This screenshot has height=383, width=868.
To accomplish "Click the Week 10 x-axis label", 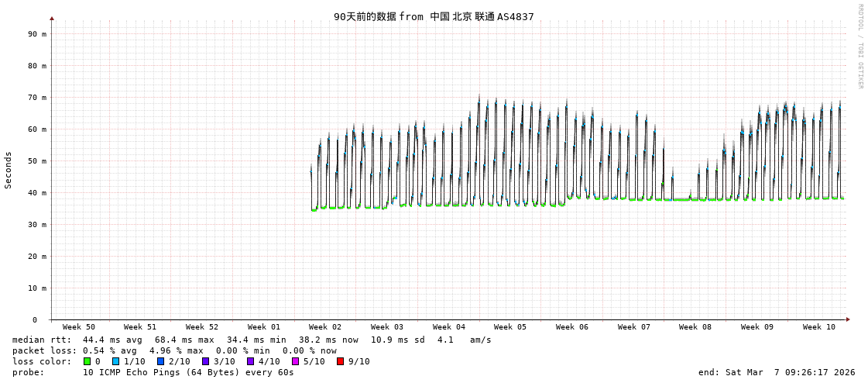I will 819,327.
